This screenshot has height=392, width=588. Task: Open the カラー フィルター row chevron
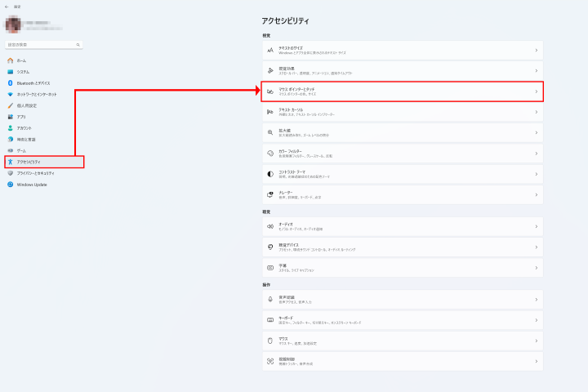pos(537,153)
